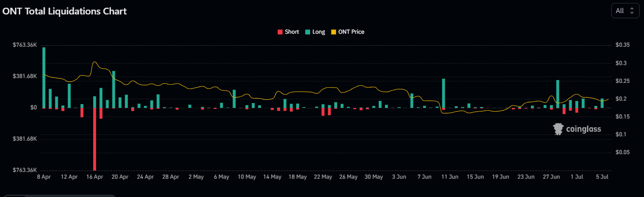Image resolution: width=644 pixels, height=197 pixels.
Task: Click the 8 Apr date label
Action: coord(44,177)
